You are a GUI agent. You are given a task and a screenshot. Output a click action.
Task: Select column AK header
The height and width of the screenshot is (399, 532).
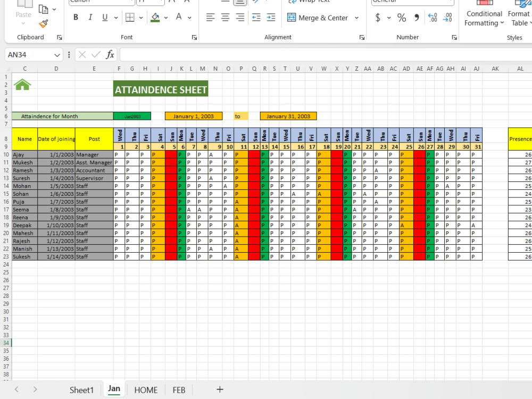(x=495, y=69)
